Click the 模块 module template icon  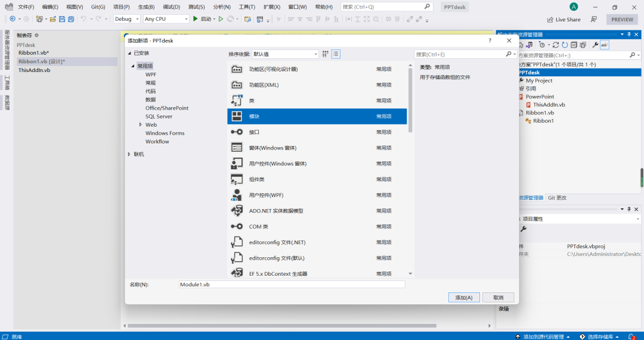click(x=236, y=117)
